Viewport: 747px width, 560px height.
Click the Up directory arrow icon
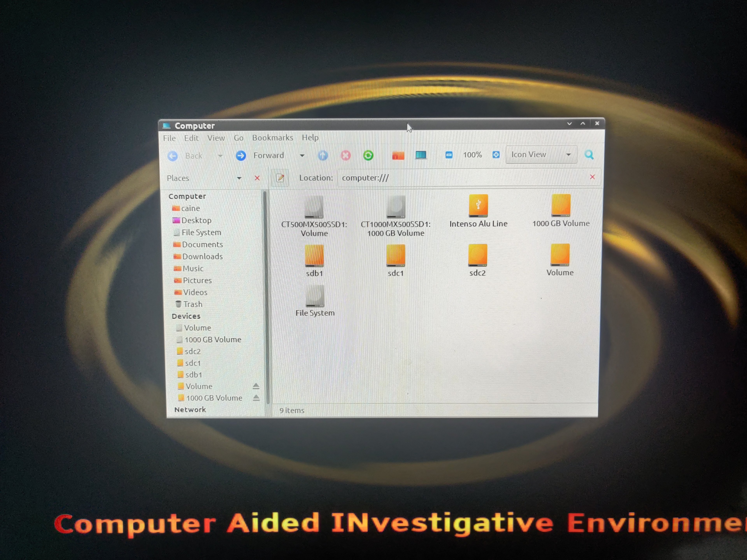point(323,155)
